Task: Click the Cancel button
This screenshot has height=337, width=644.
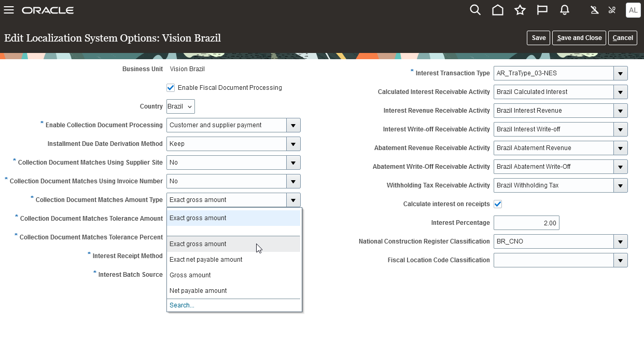Action: coord(623,38)
